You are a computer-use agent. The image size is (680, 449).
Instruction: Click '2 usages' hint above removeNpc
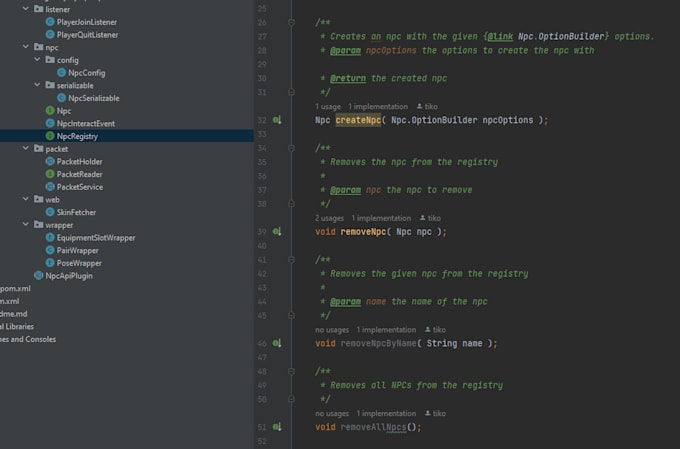[x=330, y=218]
